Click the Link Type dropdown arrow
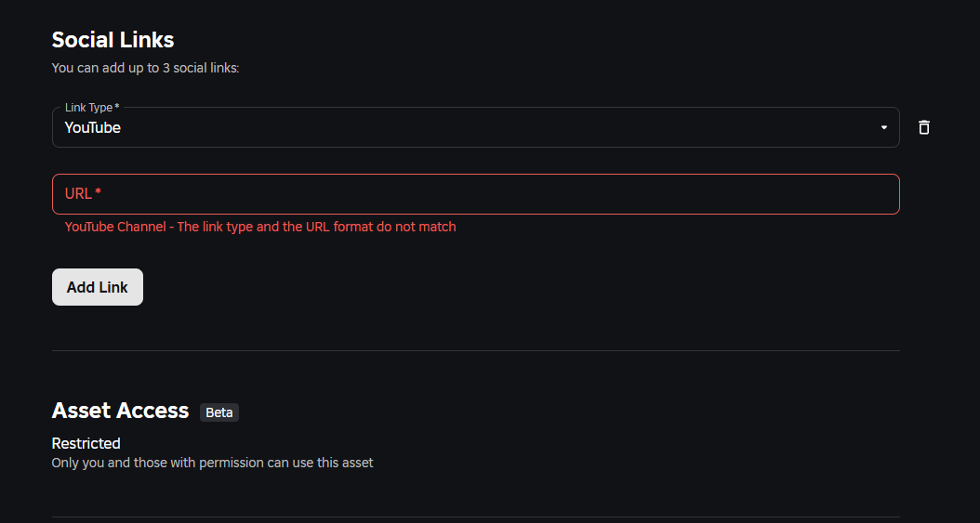 884,127
